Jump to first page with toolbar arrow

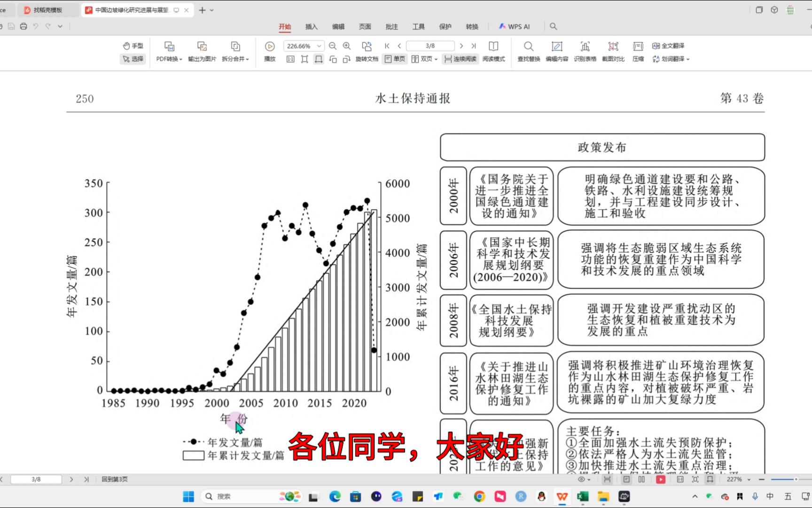tap(387, 46)
